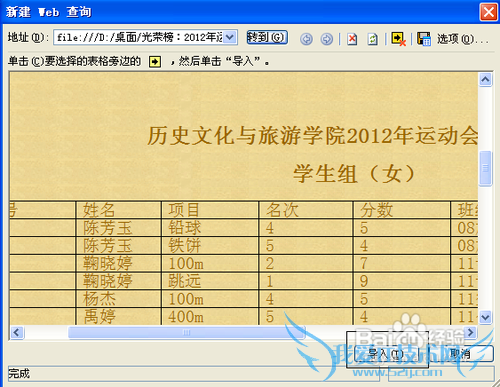Image resolution: width=500 pixels, height=387 pixels.
Task: Click the 铁饼 table cell
Action: (x=210, y=246)
